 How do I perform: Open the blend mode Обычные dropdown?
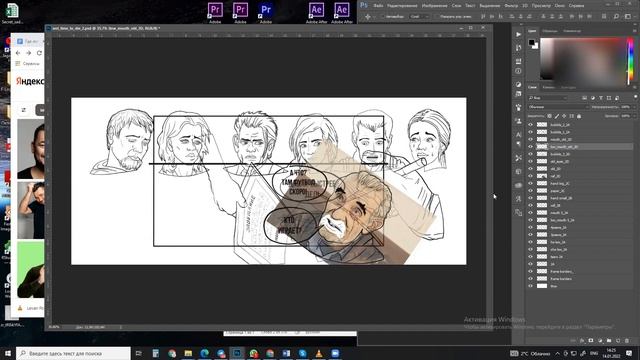click(558, 107)
